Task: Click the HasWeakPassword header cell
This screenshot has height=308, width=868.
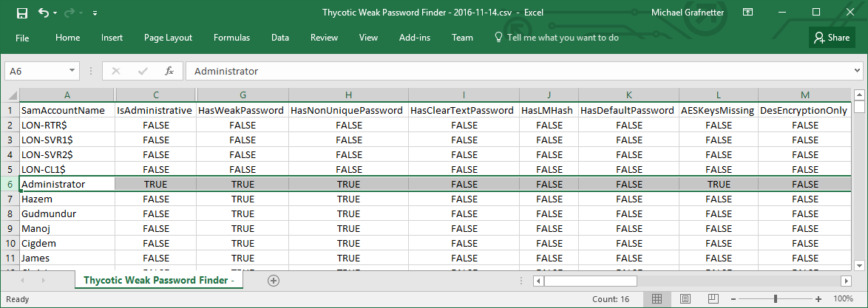Action: tap(243, 111)
